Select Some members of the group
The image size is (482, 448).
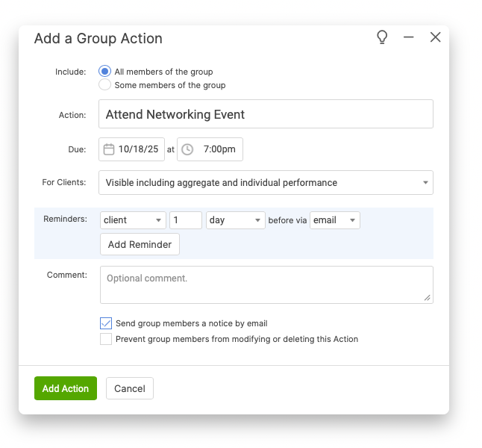click(x=105, y=85)
